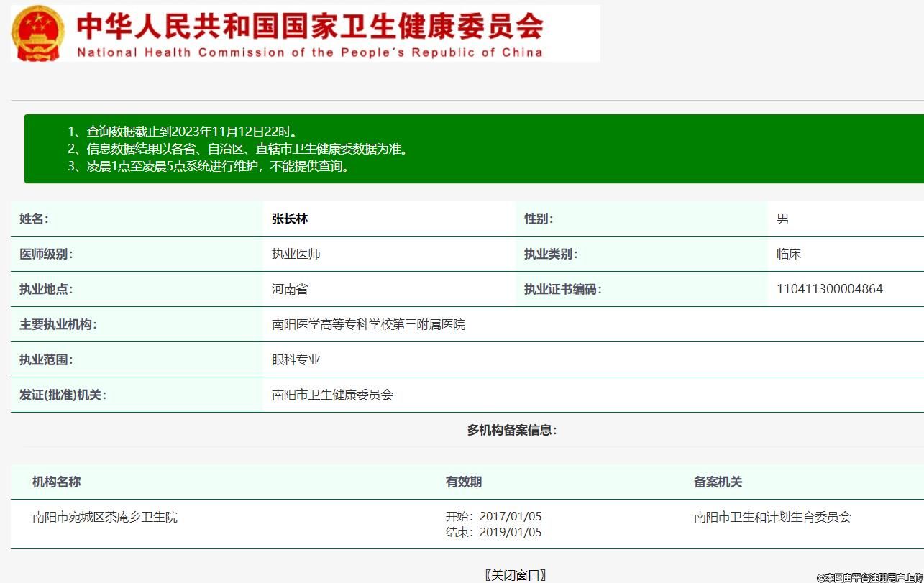Viewport: 924px width, 583px height.
Task: Click the 眼科专业 practice scope value
Action: click(x=296, y=359)
